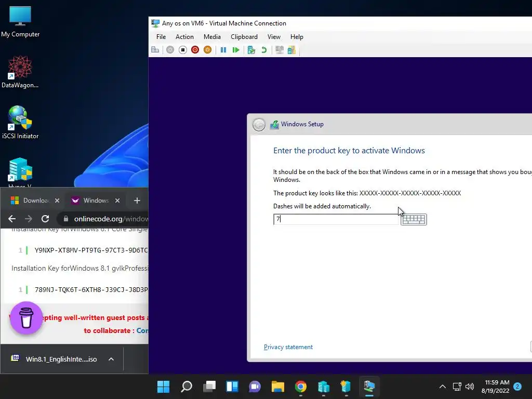Reload the onlinecode.org page
This screenshot has width=532, height=399.
click(x=45, y=219)
